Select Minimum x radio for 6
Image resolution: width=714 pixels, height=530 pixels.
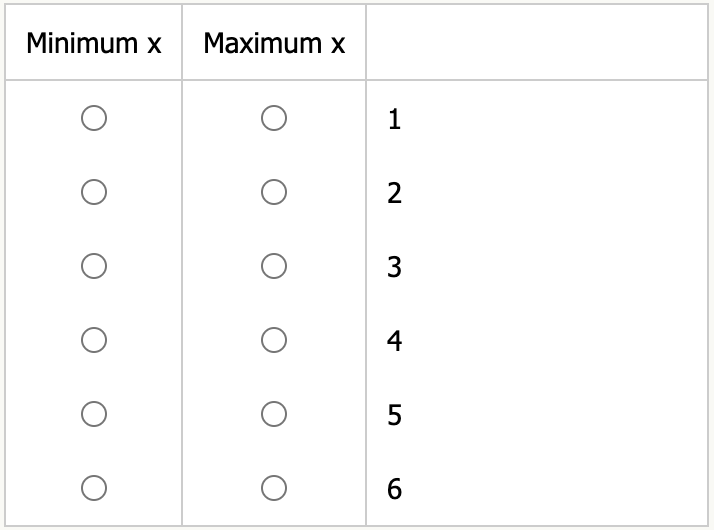point(94,488)
